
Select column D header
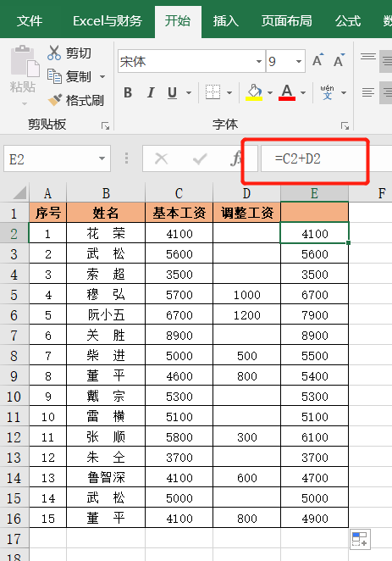pos(246,193)
